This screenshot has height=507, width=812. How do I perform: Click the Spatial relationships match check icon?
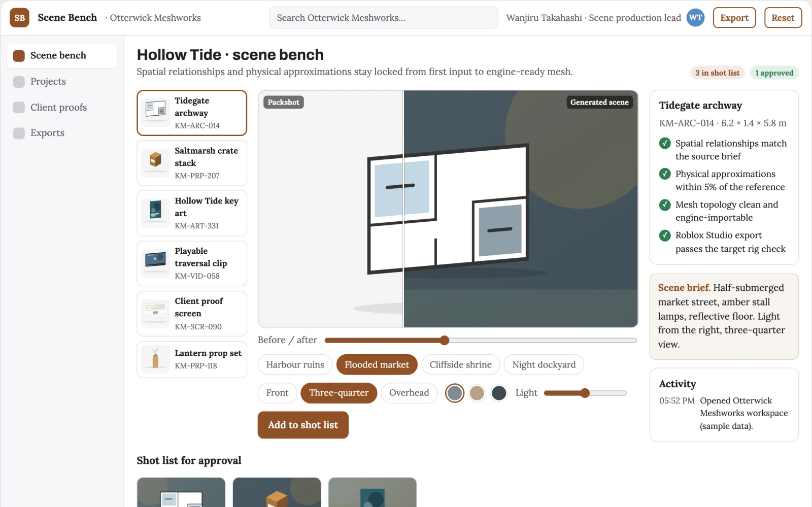[x=665, y=144]
